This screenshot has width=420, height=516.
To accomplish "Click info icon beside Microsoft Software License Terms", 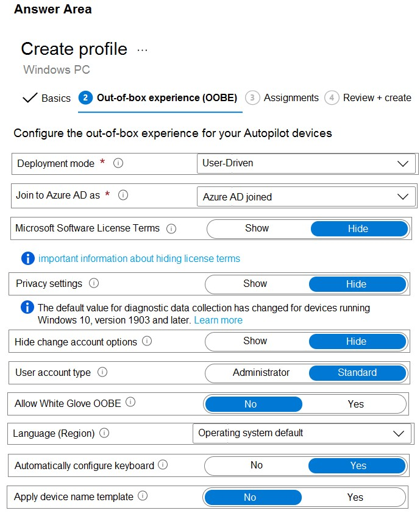I will point(171,228).
